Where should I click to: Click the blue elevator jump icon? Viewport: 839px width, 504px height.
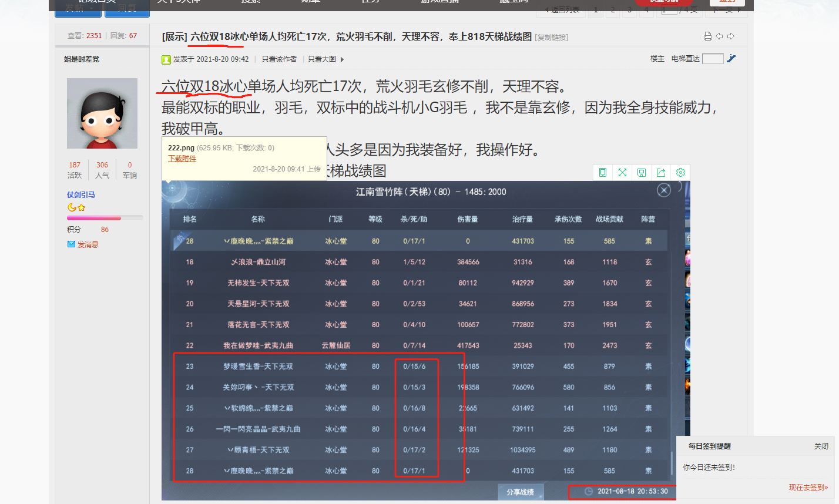[731, 58]
